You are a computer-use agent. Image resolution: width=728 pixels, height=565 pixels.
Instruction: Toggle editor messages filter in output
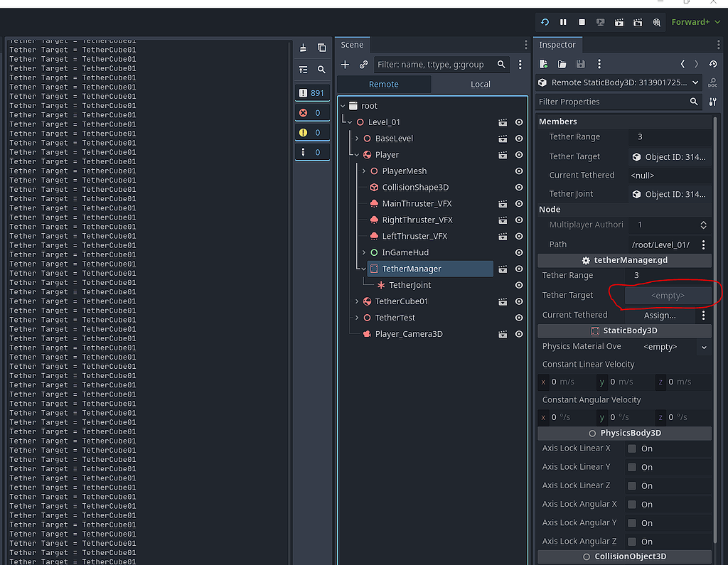tap(312, 152)
